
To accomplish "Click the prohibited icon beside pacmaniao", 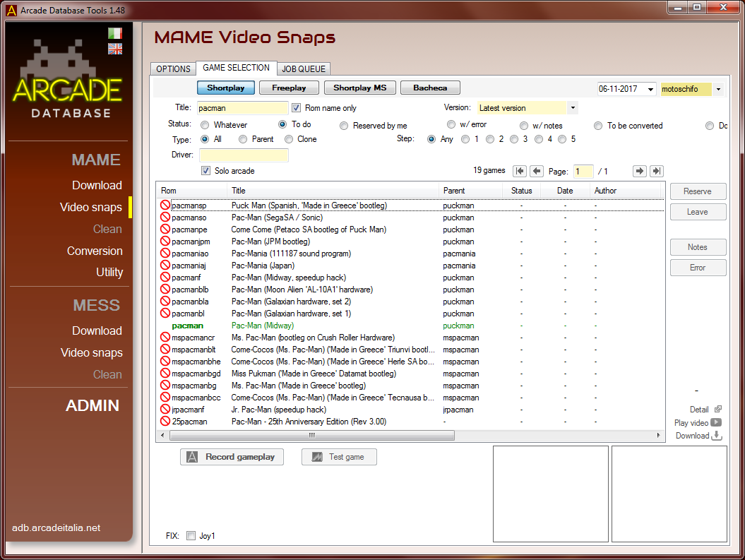I will coord(165,253).
